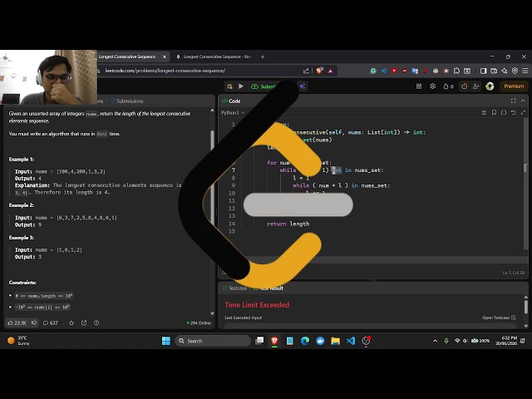Screen dimensions: 532x399
Task: Select the return length line in editor
Action: click(288, 224)
